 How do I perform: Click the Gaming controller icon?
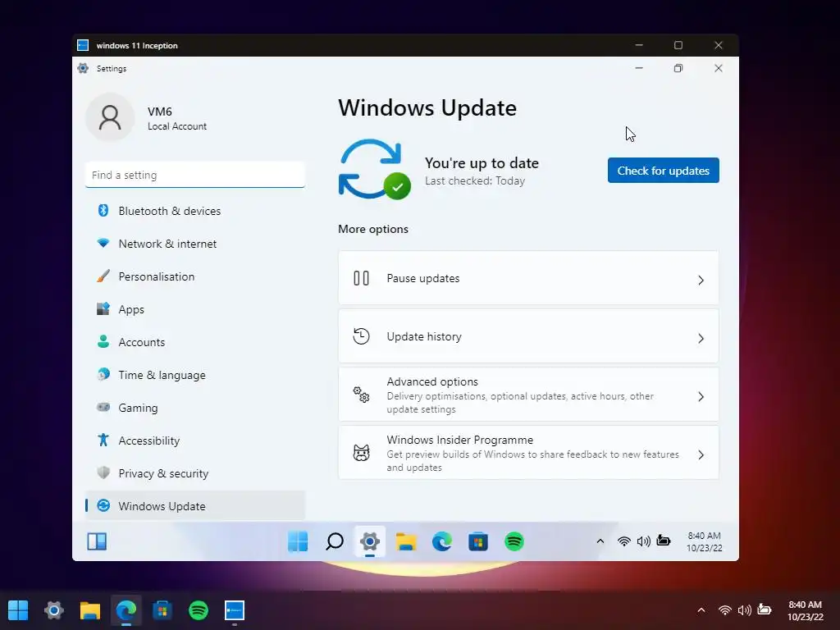[103, 407]
